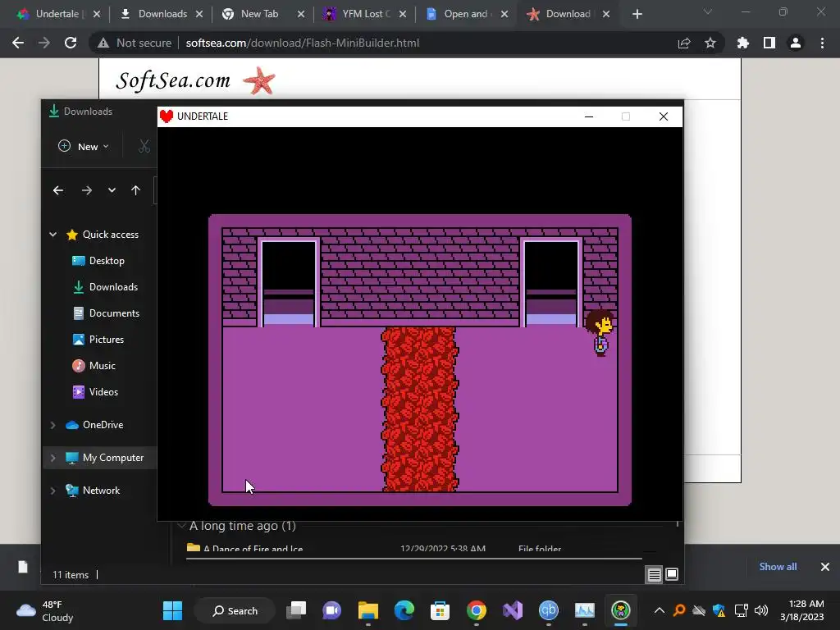
Task: Open the Chrome side panel
Action: point(769,43)
